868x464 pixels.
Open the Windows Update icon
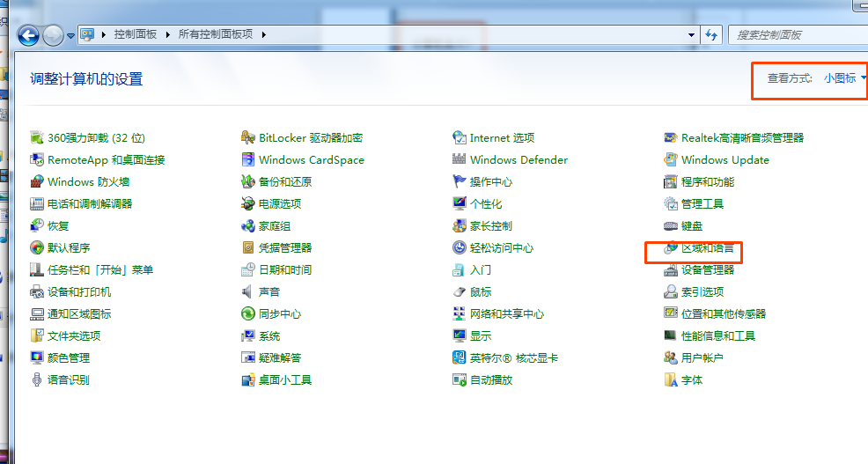tap(671, 160)
